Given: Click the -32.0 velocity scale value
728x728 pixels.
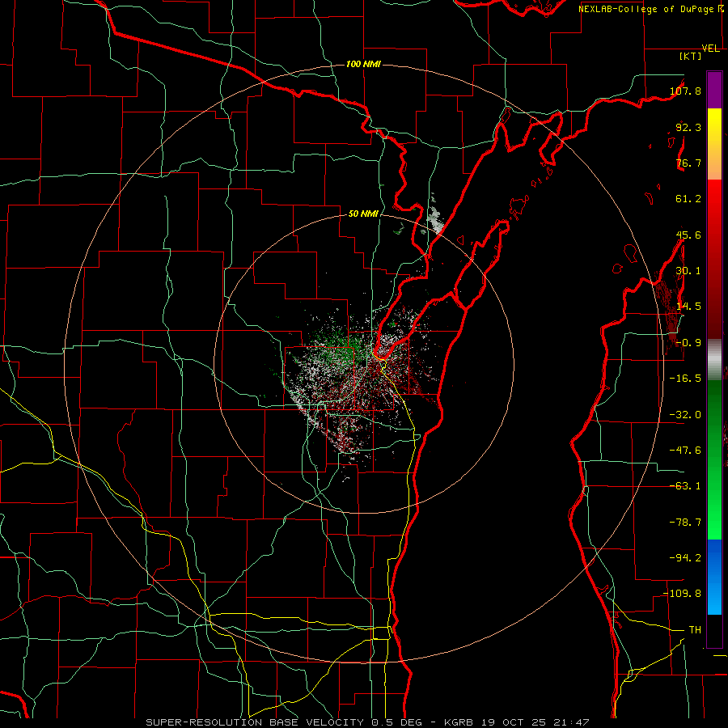Looking at the screenshot, I should coord(685,415).
